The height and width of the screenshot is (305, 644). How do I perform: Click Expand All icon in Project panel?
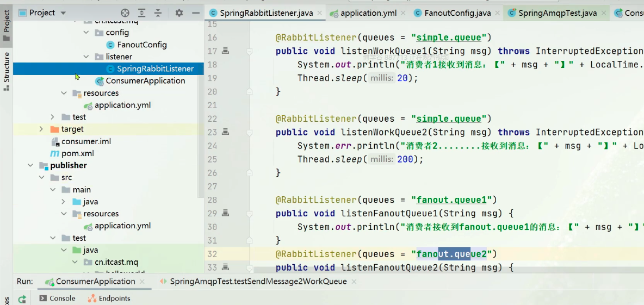pyautogui.click(x=142, y=13)
